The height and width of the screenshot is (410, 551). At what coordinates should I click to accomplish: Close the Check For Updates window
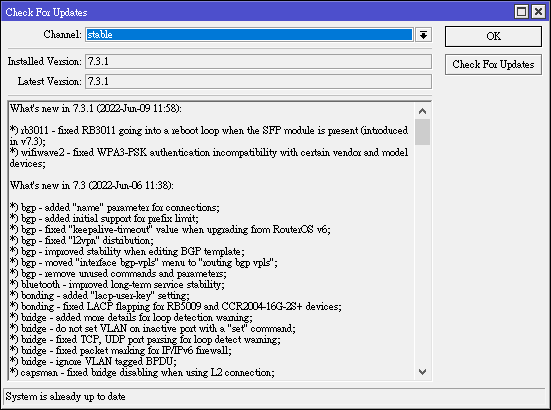(538, 12)
